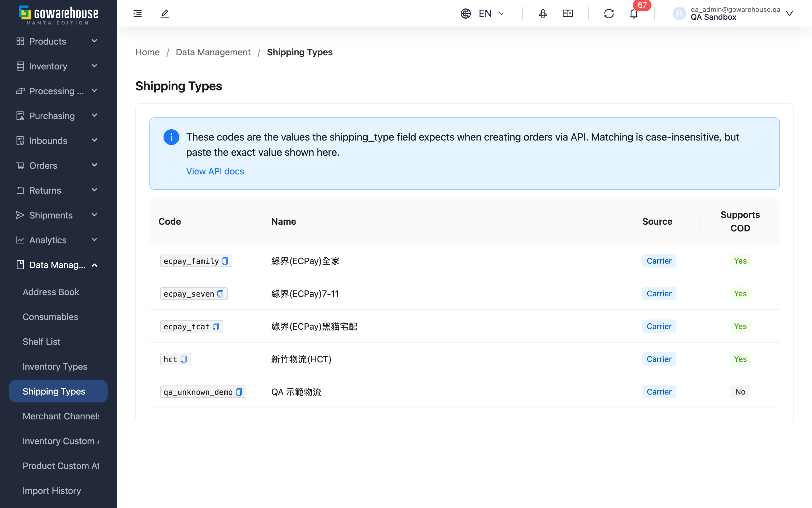The image size is (812, 508).
Task: Click the name 新竹物流(HCT)
Action: 301,359
